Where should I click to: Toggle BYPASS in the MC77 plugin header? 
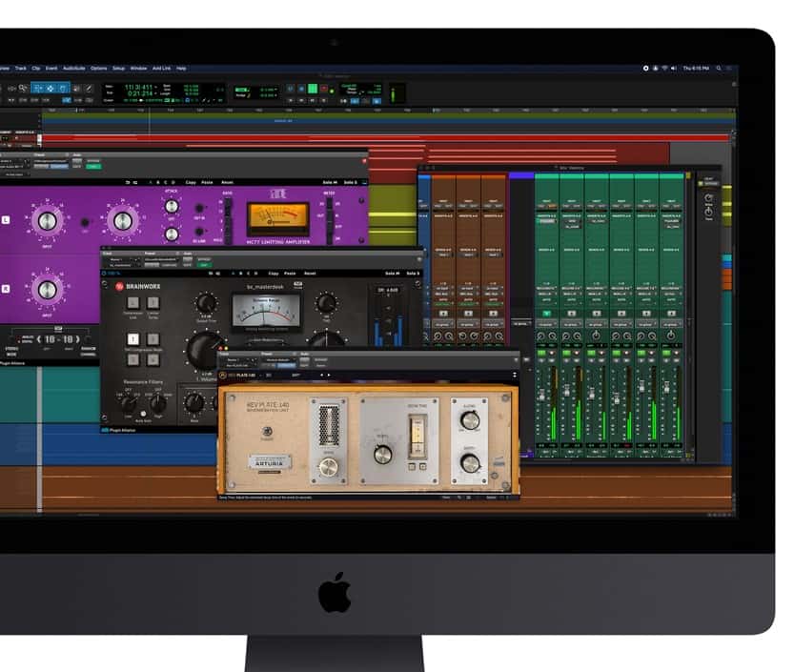click(93, 161)
